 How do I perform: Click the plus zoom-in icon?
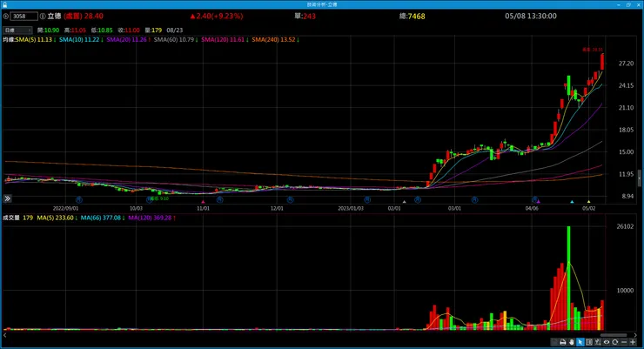coord(633,342)
